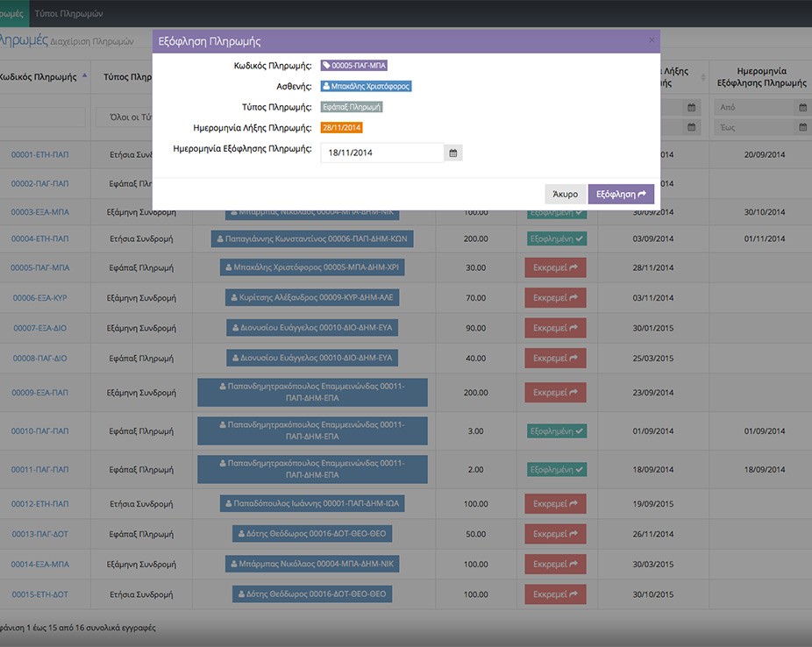Click the orange 28/11/2014 due date label
This screenshot has height=647, width=812.
[x=341, y=128]
